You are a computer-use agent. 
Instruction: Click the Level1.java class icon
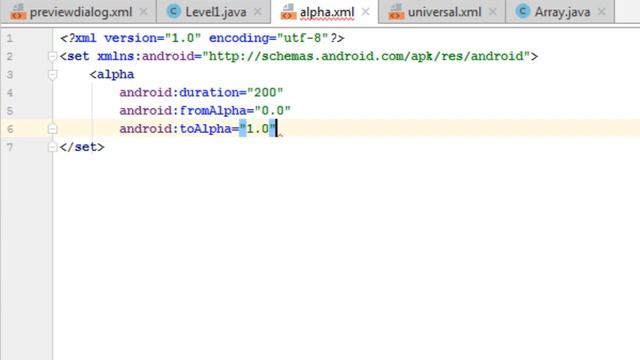[x=174, y=11]
